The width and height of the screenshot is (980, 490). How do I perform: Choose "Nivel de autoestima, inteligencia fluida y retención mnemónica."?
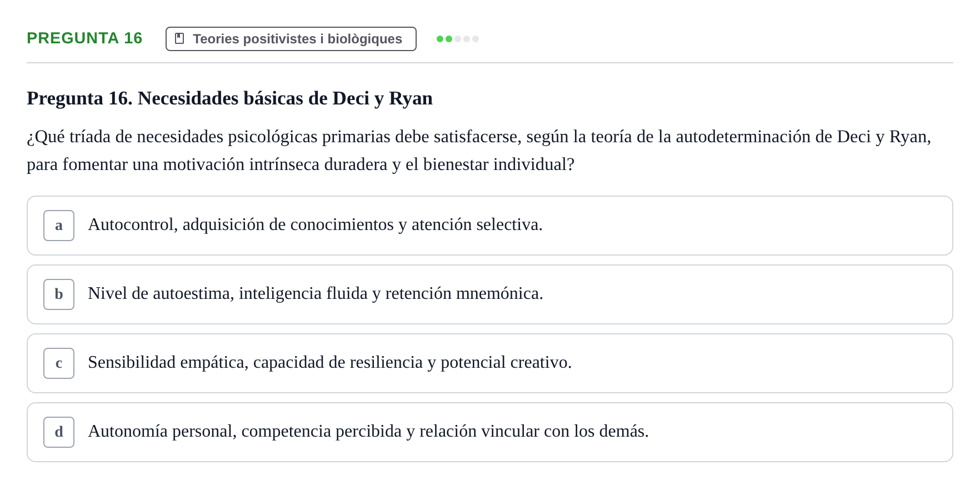[490, 294]
